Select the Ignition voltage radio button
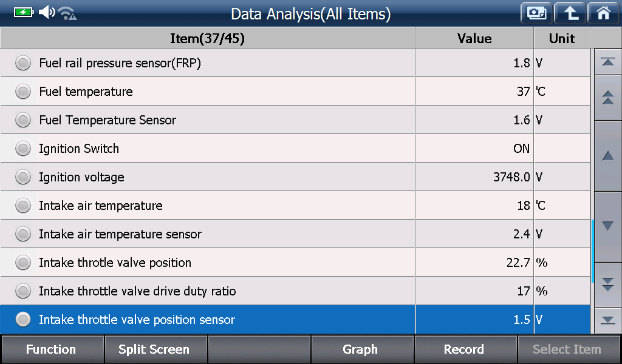The image size is (622, 364). [x=23, y=177]
